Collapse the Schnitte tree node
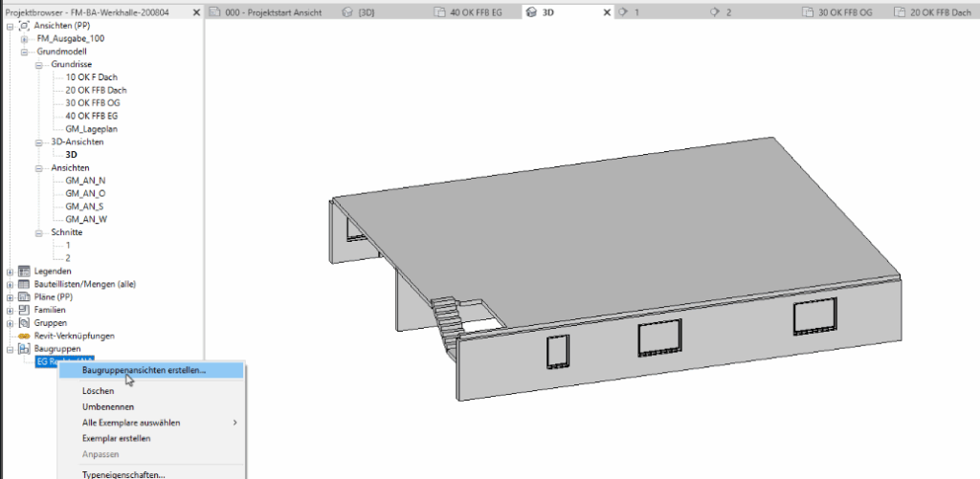980x479 pixels. click(39, 232)
